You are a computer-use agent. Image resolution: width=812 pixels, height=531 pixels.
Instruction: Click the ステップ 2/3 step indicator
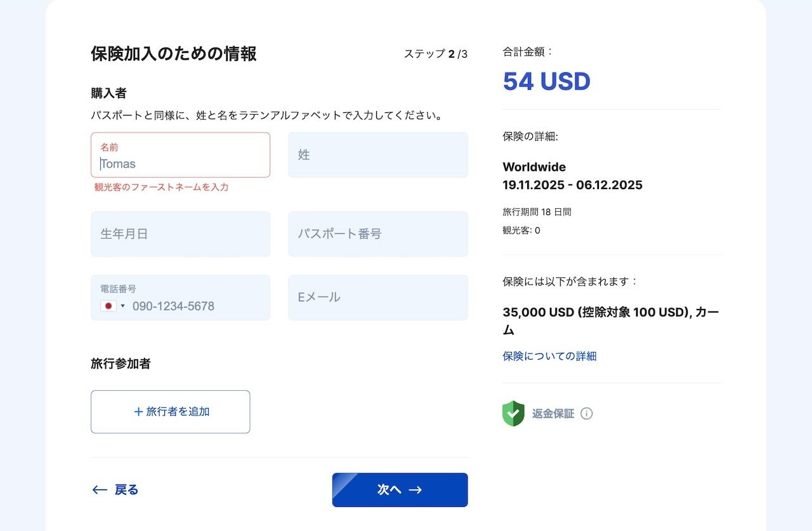point(435,54)
